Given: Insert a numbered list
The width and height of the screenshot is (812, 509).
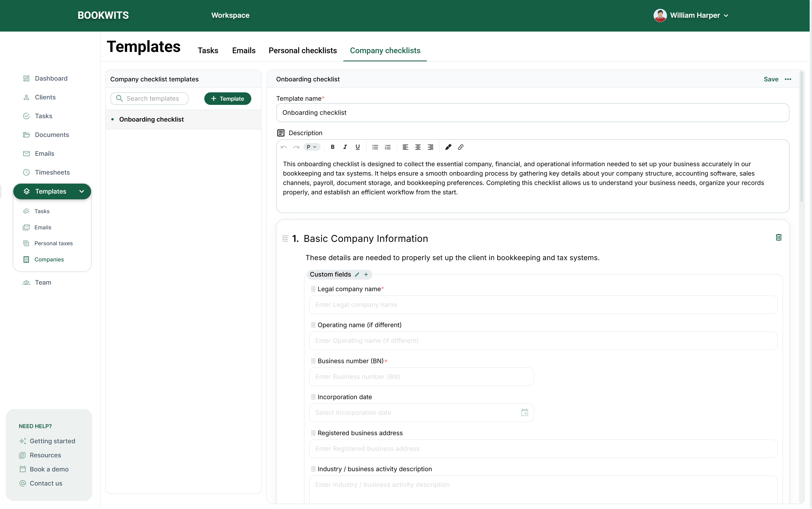Looking at the screenshot, I should click(x=388, y=147).
